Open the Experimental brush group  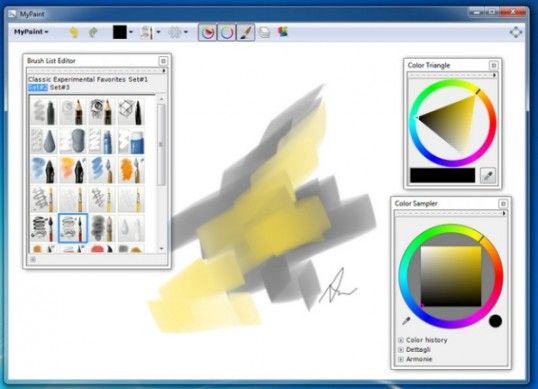72,79
